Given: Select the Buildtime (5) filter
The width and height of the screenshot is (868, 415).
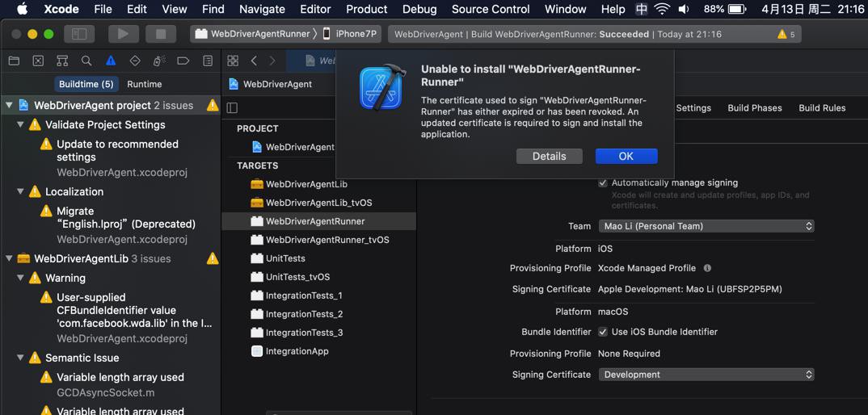Looking at the screenshot, I should tap(86, 84).
